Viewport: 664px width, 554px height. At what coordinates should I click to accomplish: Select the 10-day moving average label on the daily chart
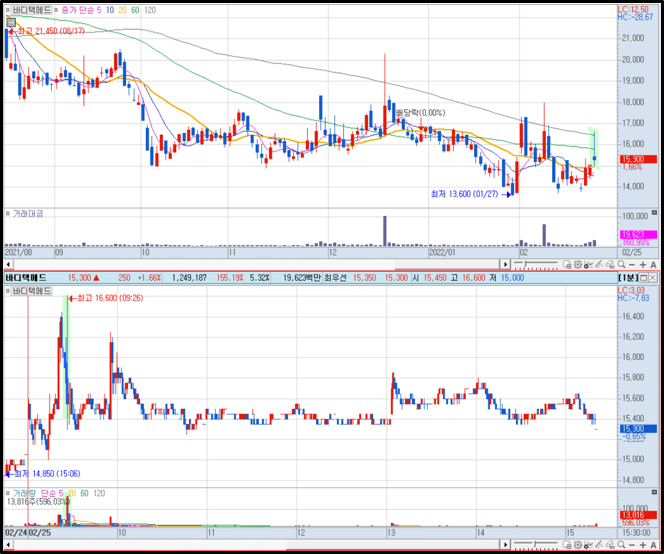point(110,10)
